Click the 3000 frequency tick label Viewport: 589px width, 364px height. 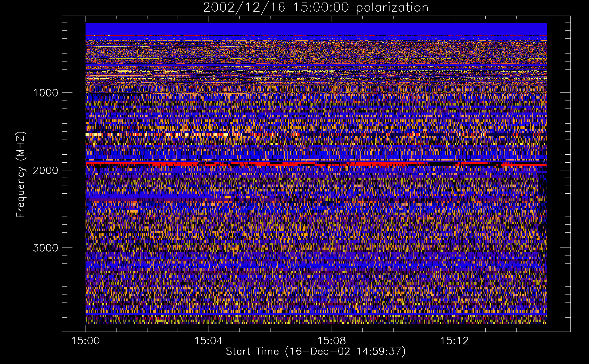pyautogui.click(x=46, y=248)
